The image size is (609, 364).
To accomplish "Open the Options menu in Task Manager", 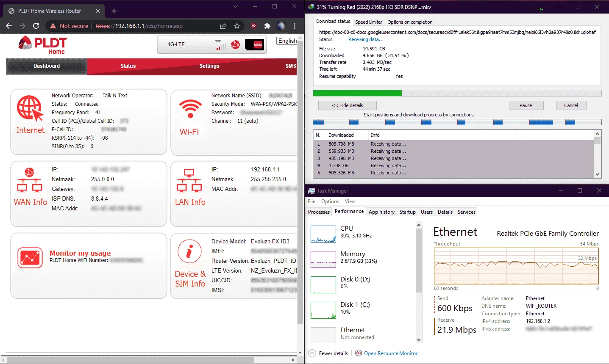I will click(x=330, y=201).
